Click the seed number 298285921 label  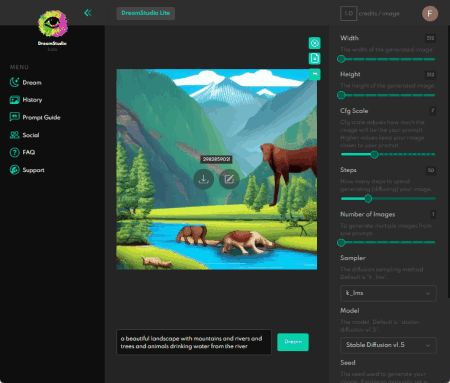coord(216,159)
